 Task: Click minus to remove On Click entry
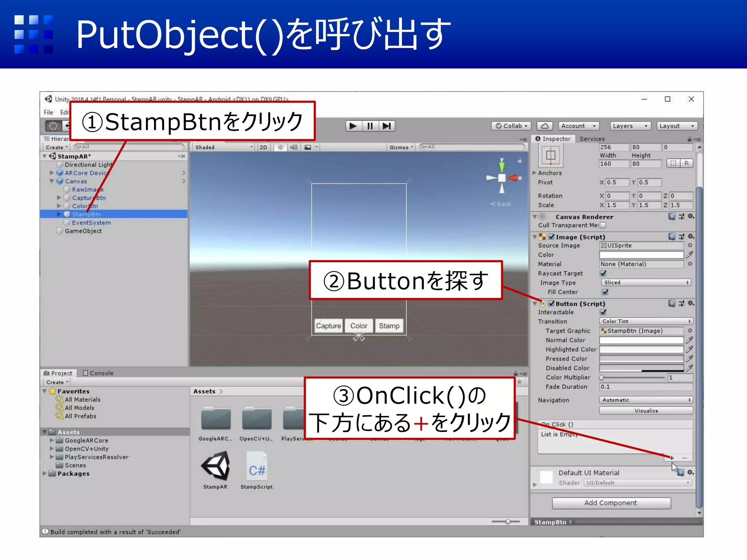684,458
